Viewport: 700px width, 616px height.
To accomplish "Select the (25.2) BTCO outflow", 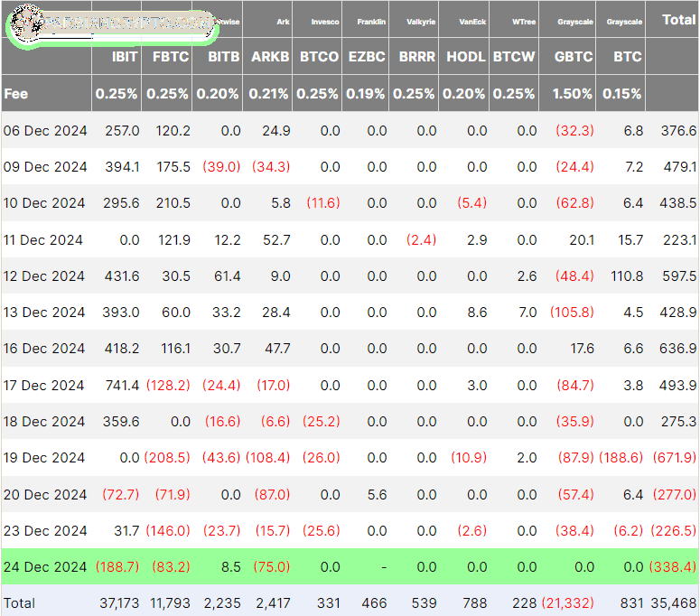I will (322, 422).
